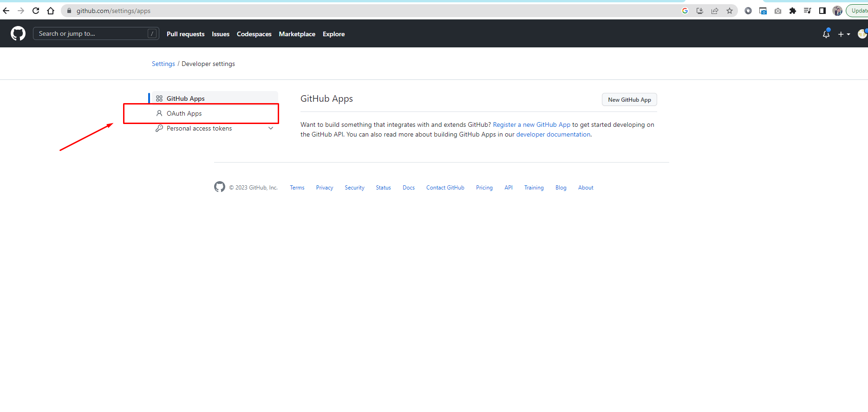Open the puzzle-piece extensions icon

(x=793, y=11)
